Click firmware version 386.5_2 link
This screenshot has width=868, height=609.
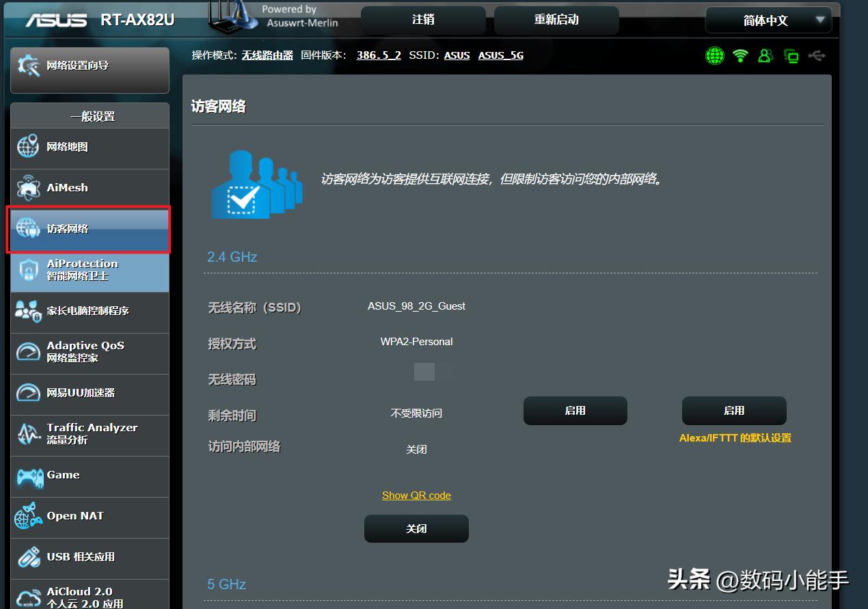pos(379,55)
